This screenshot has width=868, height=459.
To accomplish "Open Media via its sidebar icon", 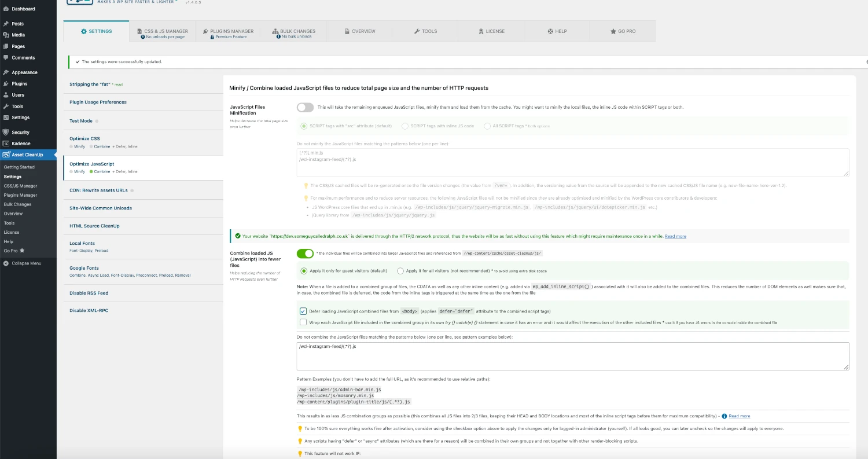I will [6, 35].
